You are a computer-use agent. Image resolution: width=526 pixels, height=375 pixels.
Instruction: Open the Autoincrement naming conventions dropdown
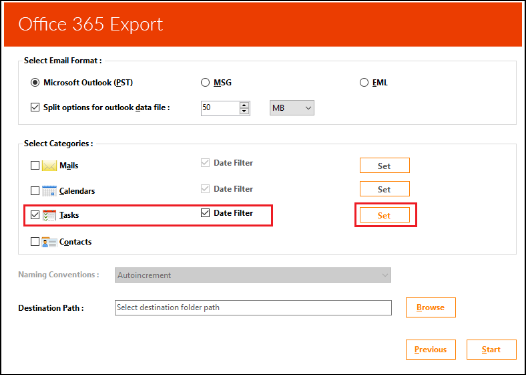(253, 275)
